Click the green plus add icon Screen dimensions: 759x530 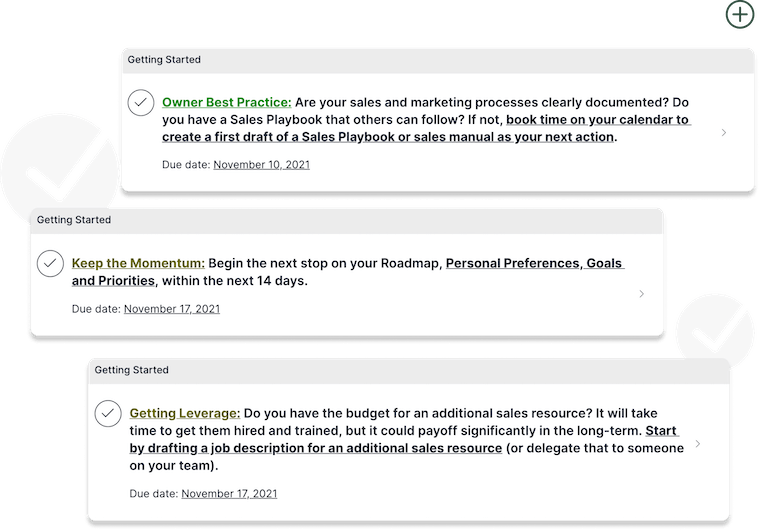click(740, 15)
